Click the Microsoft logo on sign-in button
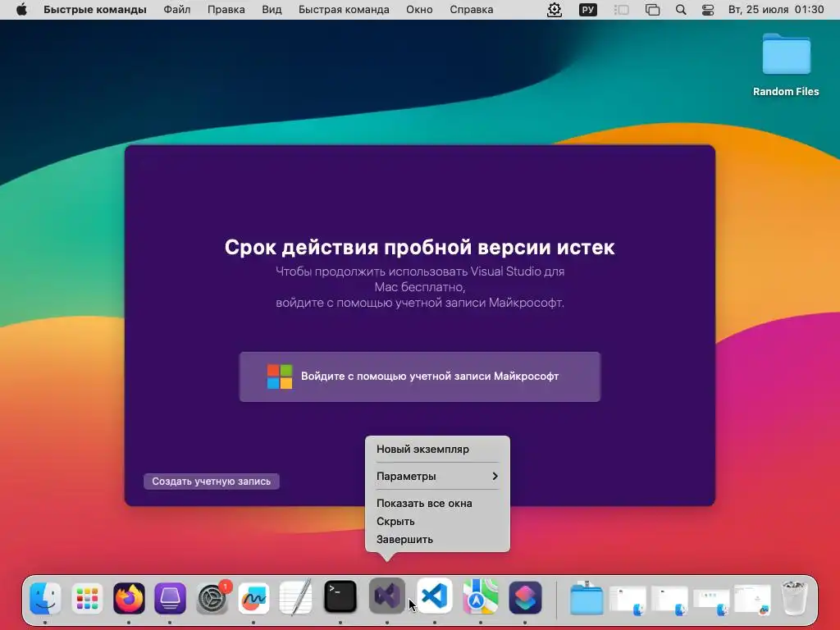 (x=280, y=377)
